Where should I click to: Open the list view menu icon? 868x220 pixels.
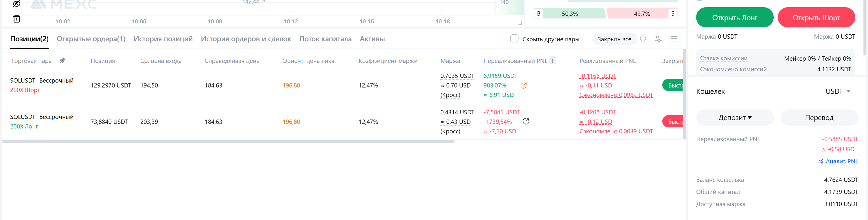coord(674,39)
